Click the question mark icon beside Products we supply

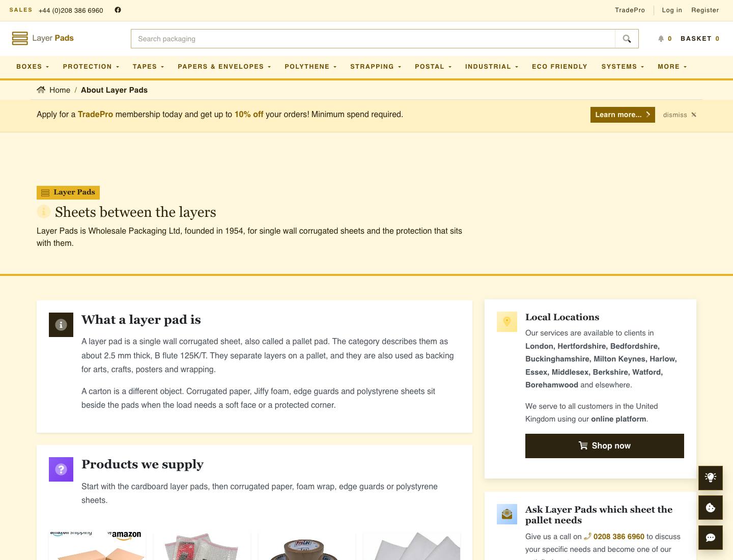[x=61, y=469]
